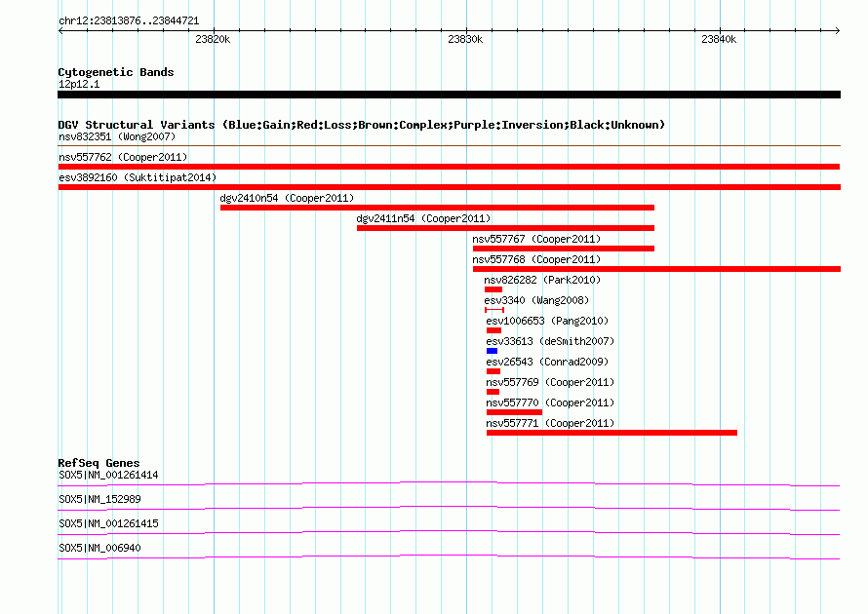Screen dimensions: 868x614
Task: Click the nsv557767 (Cooper2011) loss bar
Action: coord(564,249)
